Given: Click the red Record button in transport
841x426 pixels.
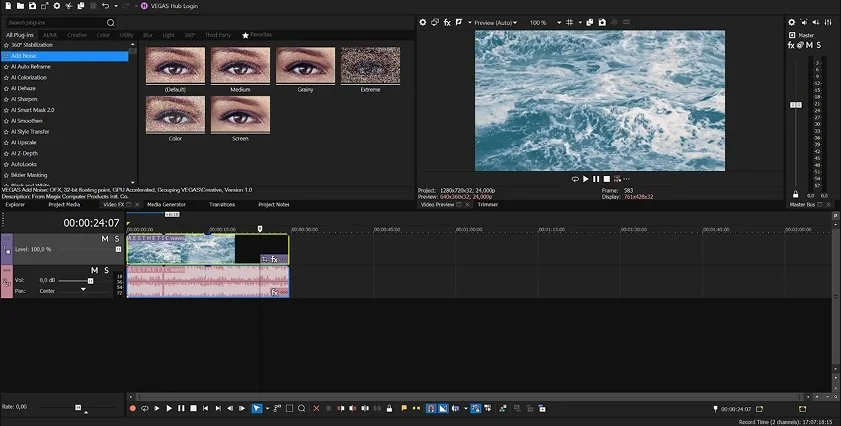Looking at the screenshot, I should [x=132, y=408].
